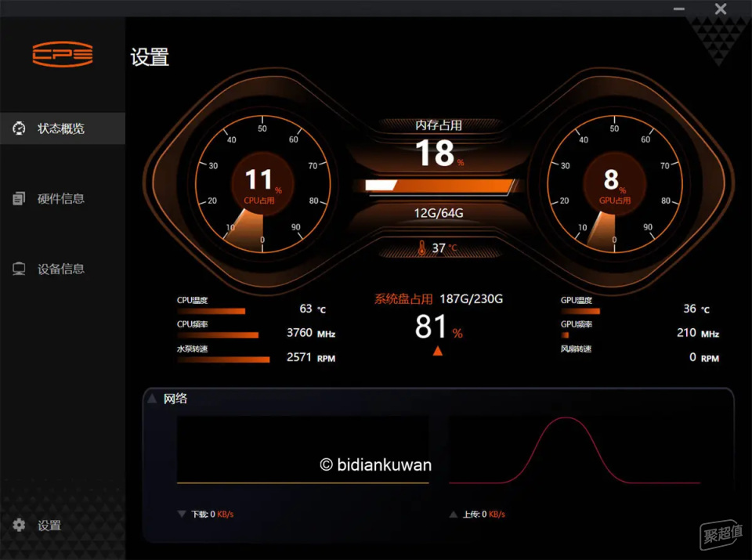The width and height of the screenshot is (752, 560).
Task: Click the 18 % memory value
Action: point(439,154)
